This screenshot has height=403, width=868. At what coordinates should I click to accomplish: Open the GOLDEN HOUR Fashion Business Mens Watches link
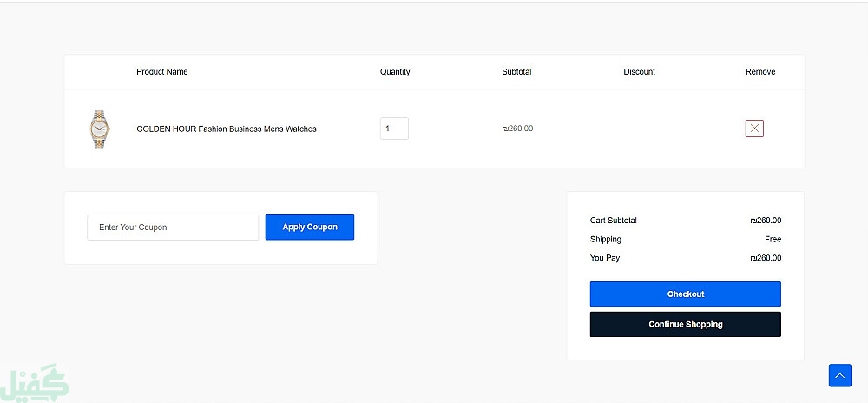[x=227, y=129]
